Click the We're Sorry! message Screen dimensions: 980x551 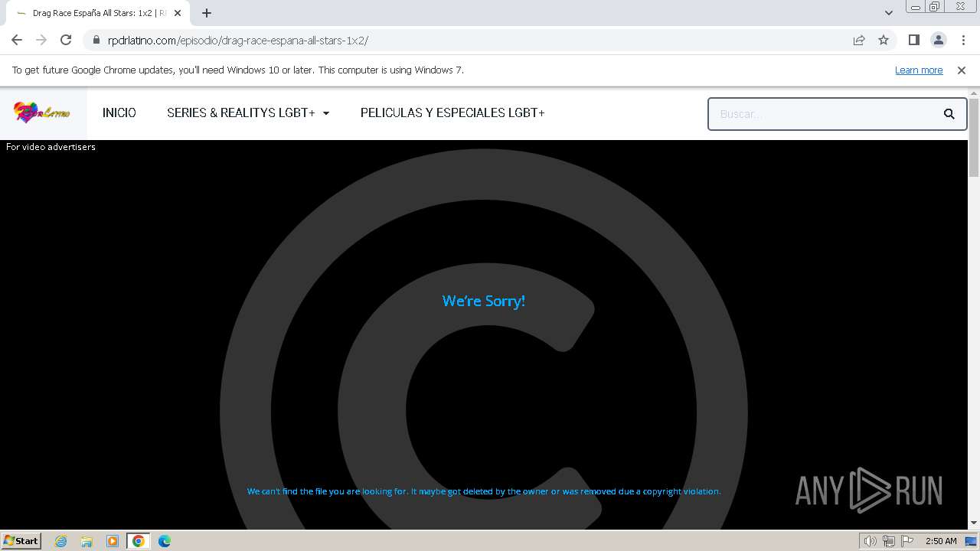coord(484,301)
